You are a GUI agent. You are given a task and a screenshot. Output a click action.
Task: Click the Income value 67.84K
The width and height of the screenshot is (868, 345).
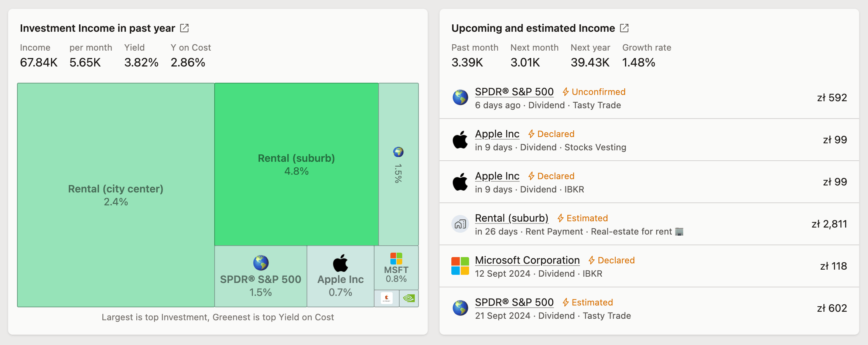(x=39, y=62)
